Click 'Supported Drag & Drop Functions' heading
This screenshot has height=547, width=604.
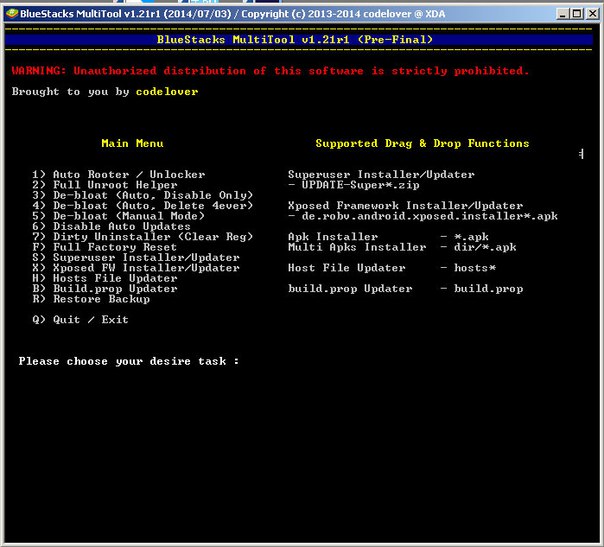(x=422, y=143)
